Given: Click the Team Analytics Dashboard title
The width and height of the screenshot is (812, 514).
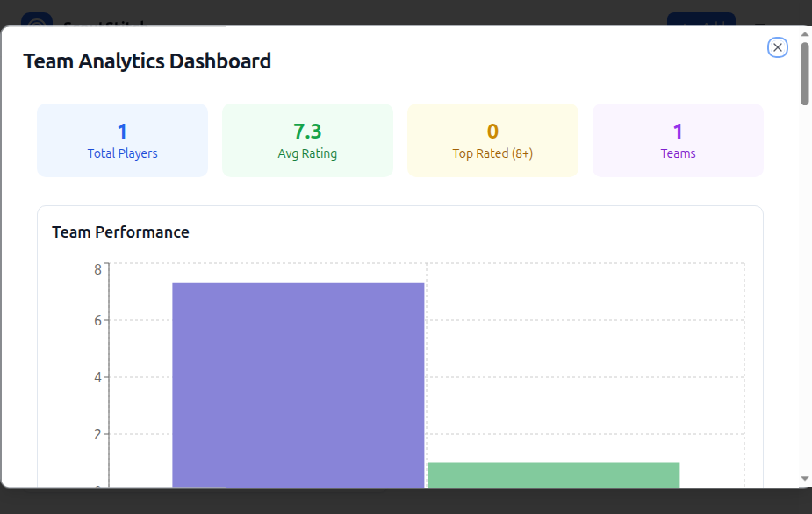Looking at the screenshot, I should click(x=147, y=61).
